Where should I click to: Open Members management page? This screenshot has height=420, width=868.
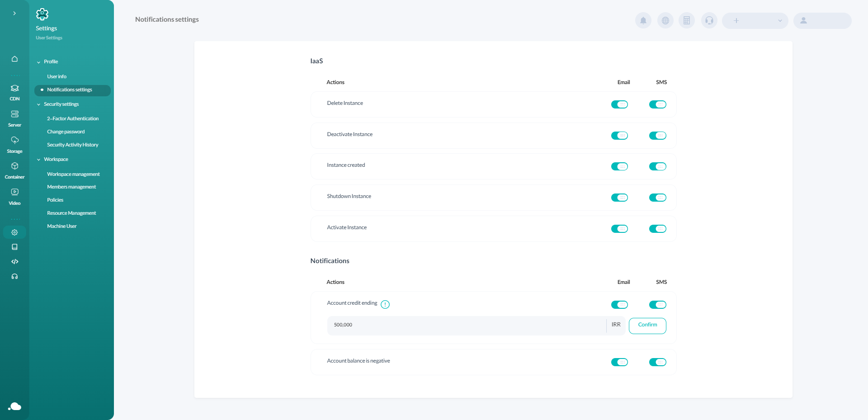click(x=71, y=187)
